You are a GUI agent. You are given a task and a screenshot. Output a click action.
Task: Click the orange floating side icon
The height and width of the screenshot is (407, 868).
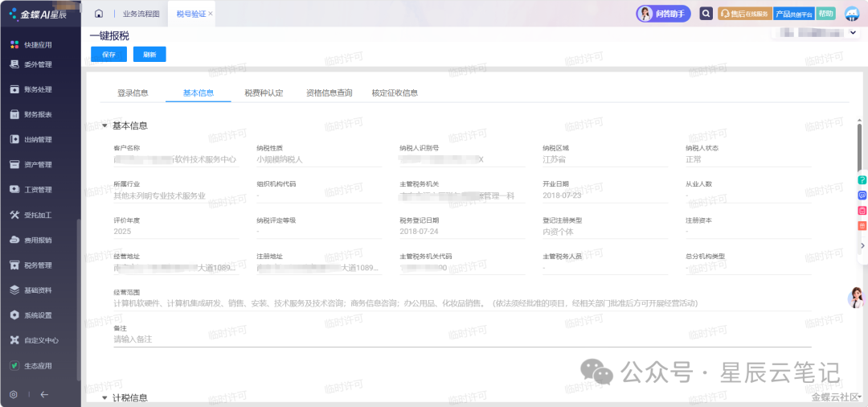862,226
